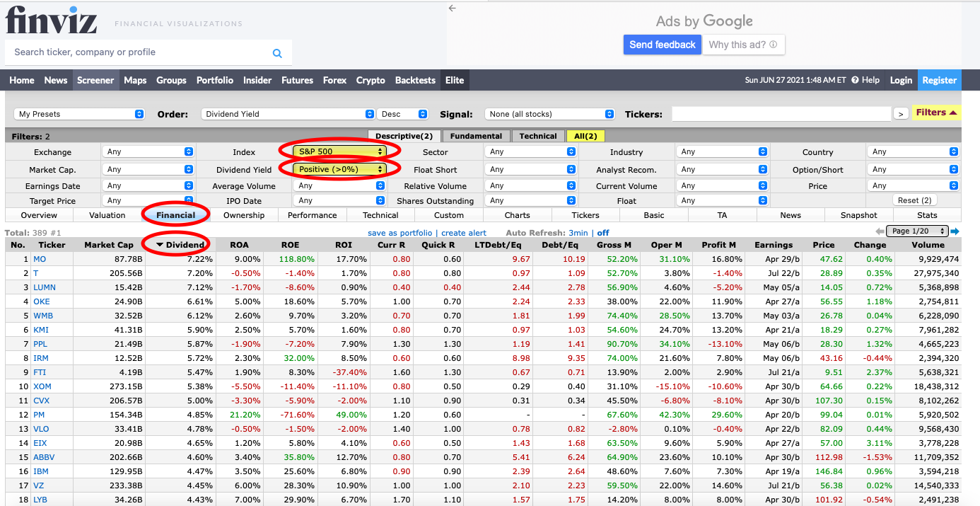
Task: Open the Futures menu item
Action: coord(298,80)
